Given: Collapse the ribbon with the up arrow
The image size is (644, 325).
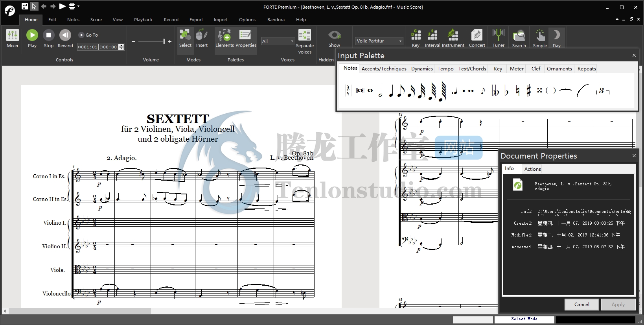Looking at the screenshot, I should [617, 19].
